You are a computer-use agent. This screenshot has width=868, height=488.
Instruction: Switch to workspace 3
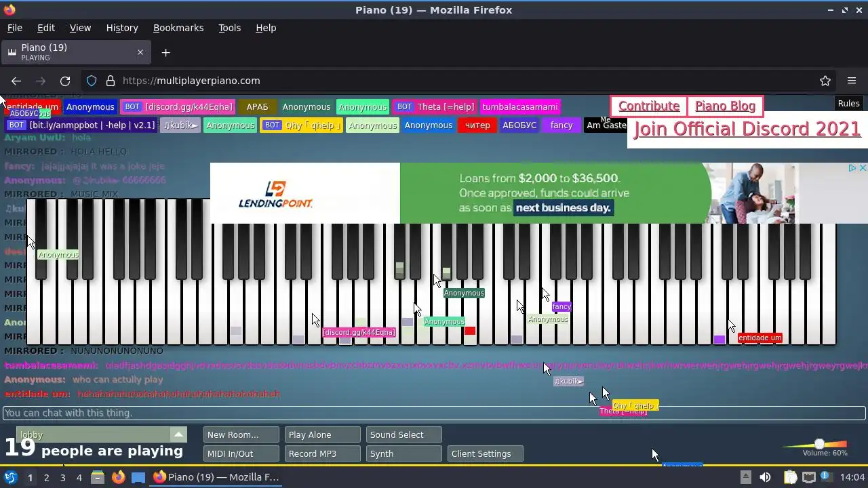pyautogui.click(x=62, y=477)
